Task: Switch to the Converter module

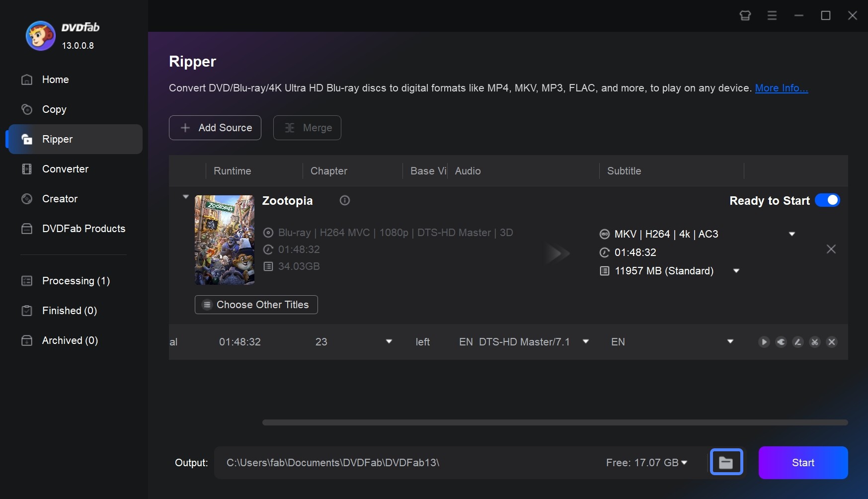Action: click(x=65, y=169)
